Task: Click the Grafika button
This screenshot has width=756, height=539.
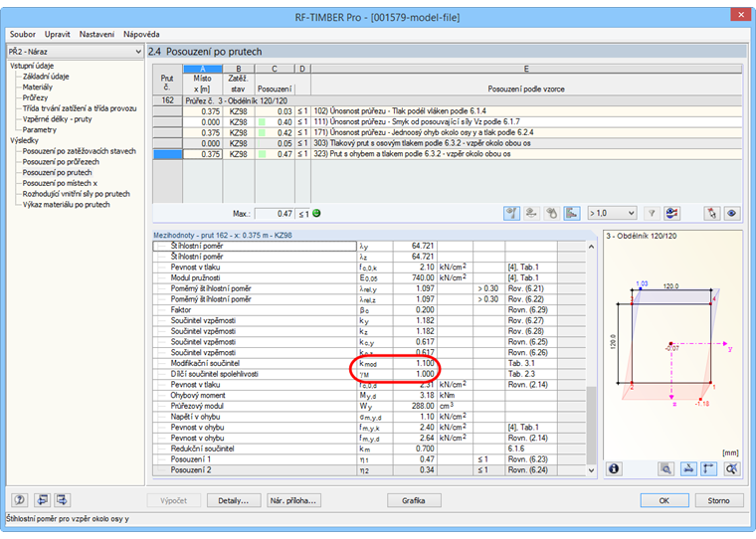Action: coord(414,500)
